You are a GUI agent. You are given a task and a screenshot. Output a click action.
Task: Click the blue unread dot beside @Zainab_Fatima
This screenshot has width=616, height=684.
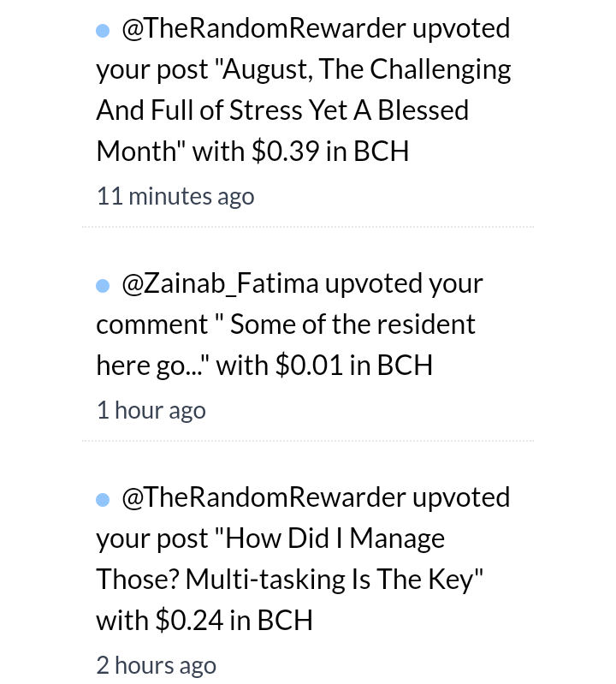(103, 286)
